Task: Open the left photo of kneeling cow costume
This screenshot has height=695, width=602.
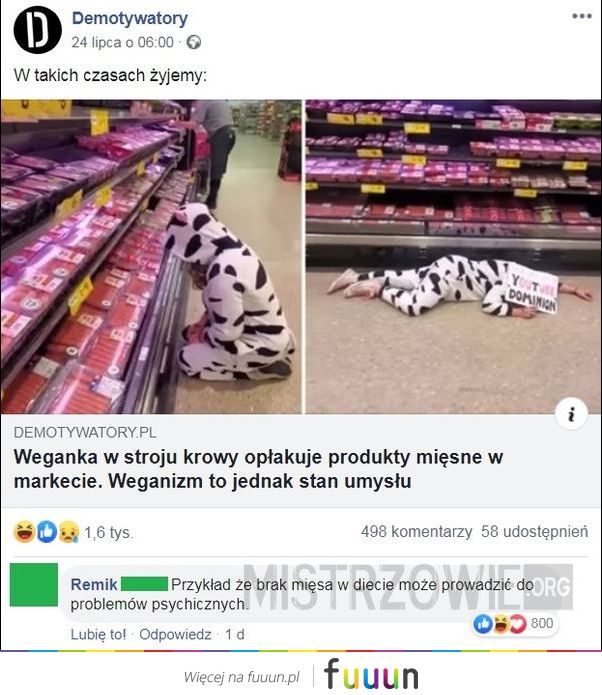Action: (x=151, y=257)
